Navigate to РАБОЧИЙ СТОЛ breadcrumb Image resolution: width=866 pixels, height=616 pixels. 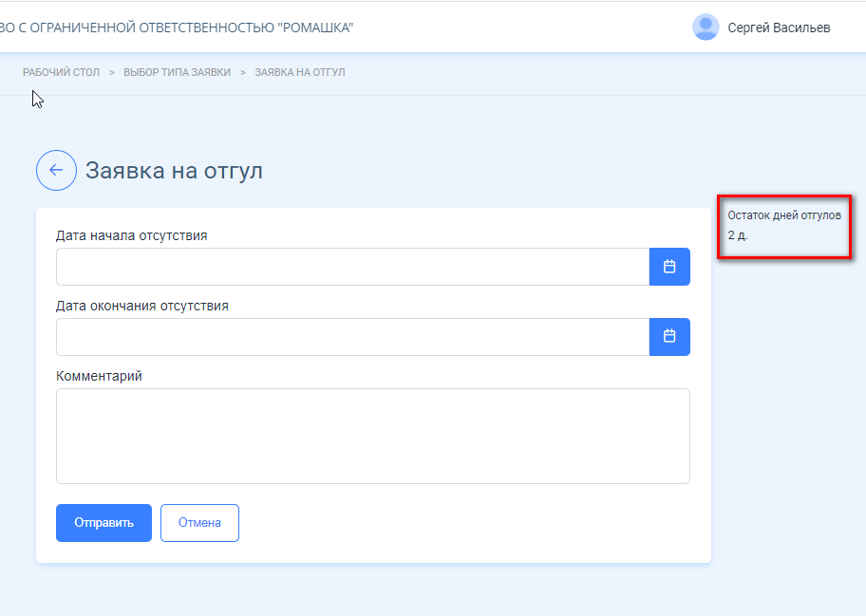click(62, 72)
